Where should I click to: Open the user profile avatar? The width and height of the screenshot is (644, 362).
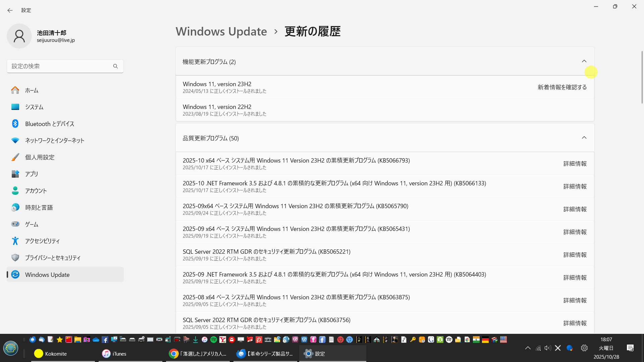point(19,36)
